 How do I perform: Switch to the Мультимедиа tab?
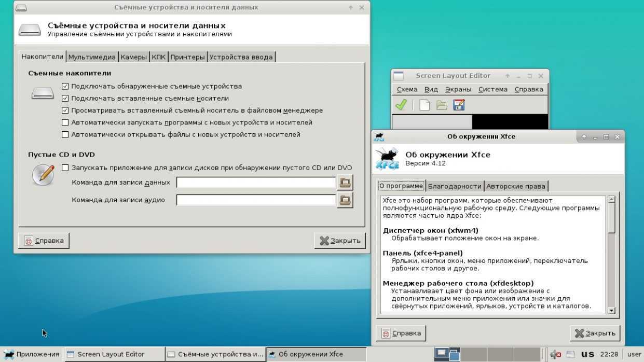click(92, 57)
